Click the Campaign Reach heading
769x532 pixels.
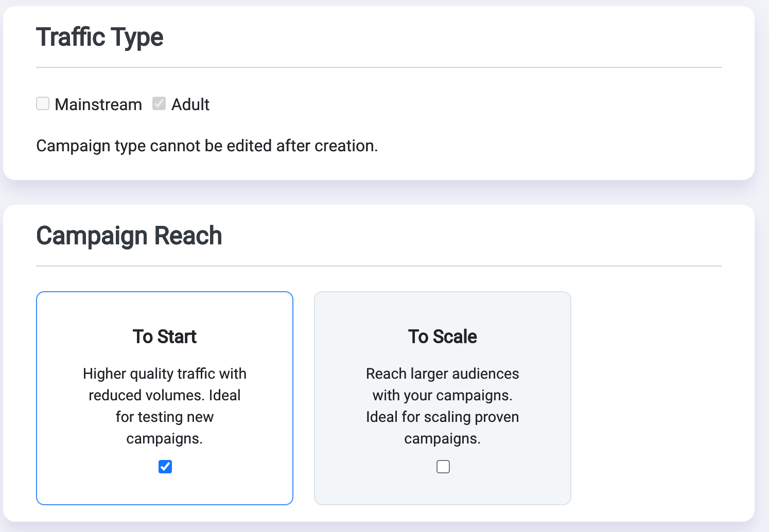(x=129, y=236)
